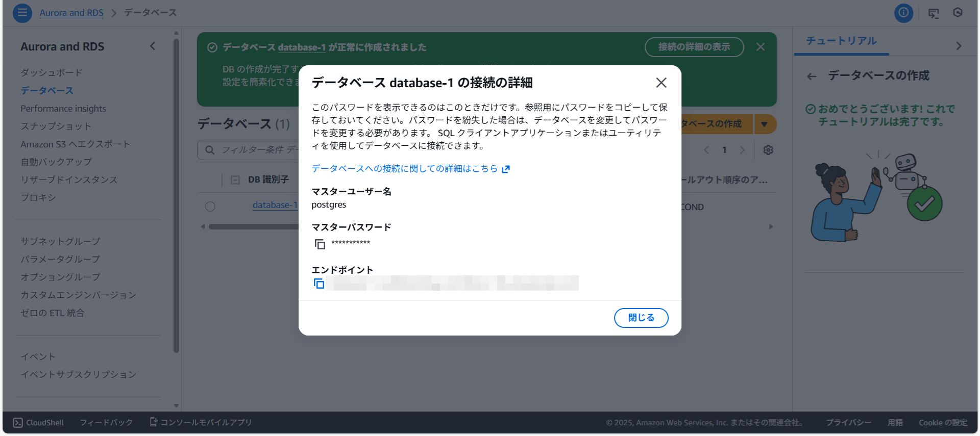Copy the master password to clipboard
The width and height of the screenshot is (980, 436).
(x=320, y=244)
